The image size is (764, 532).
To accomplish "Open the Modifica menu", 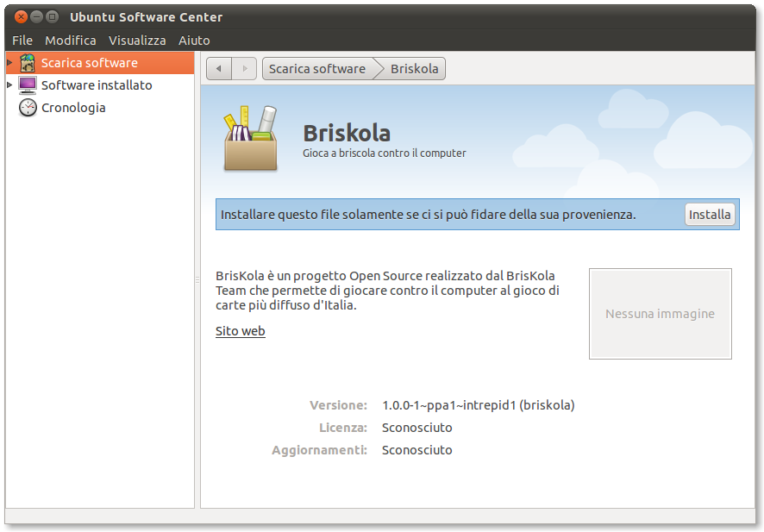I will [x=71, y=41].
